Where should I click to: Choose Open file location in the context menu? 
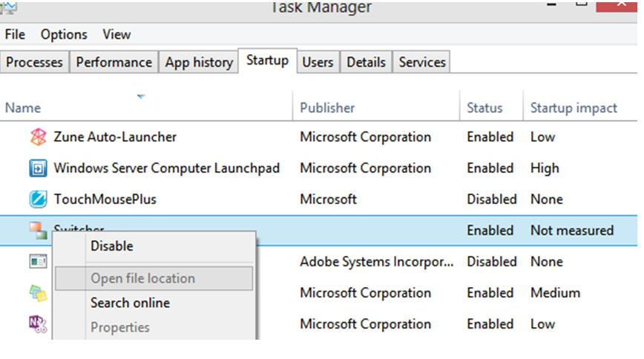[x=154, y=278]
